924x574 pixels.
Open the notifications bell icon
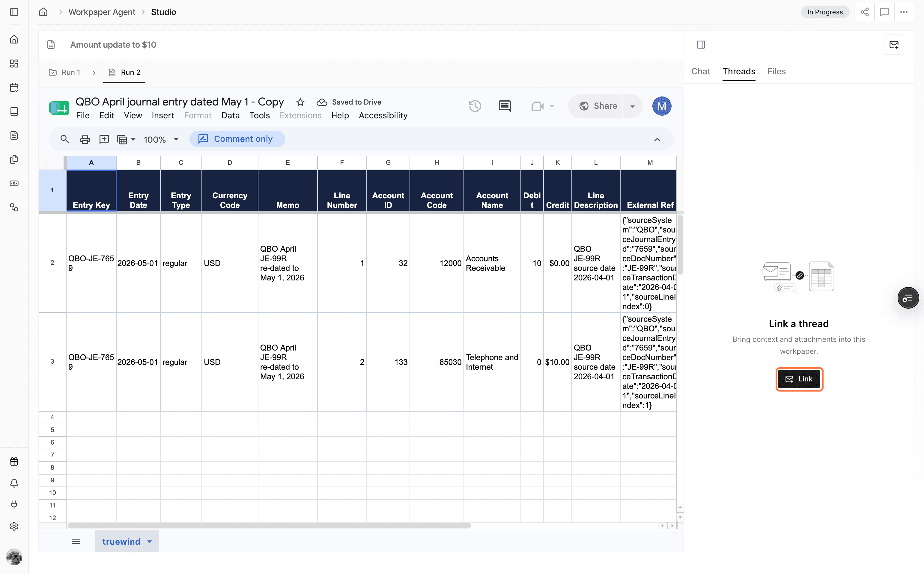point(14,483)
